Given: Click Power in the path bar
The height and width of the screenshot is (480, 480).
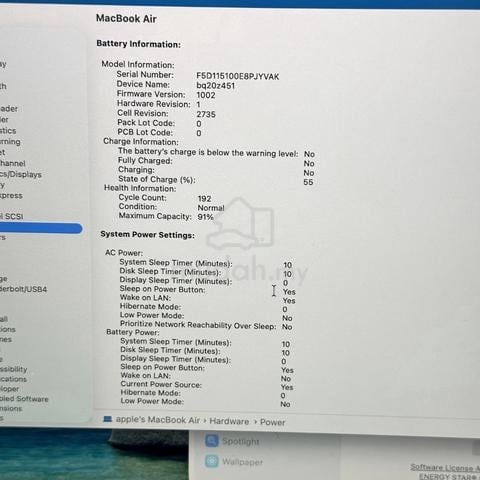Looking at the screenshot, I should pyautogui.click(x=272, y=422).
